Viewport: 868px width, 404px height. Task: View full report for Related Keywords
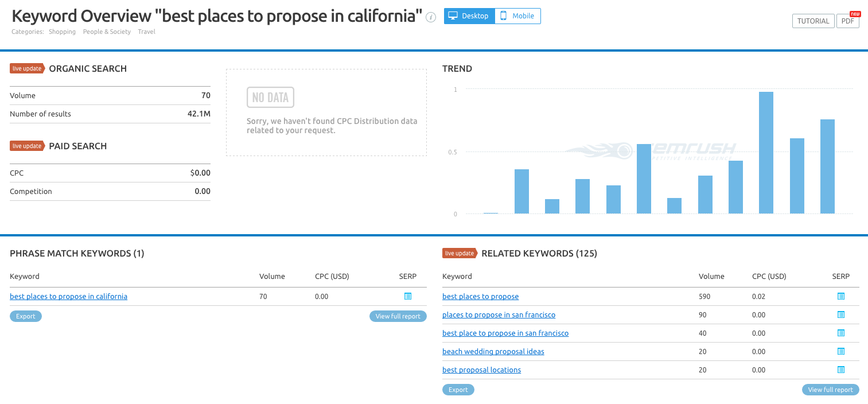830,390
